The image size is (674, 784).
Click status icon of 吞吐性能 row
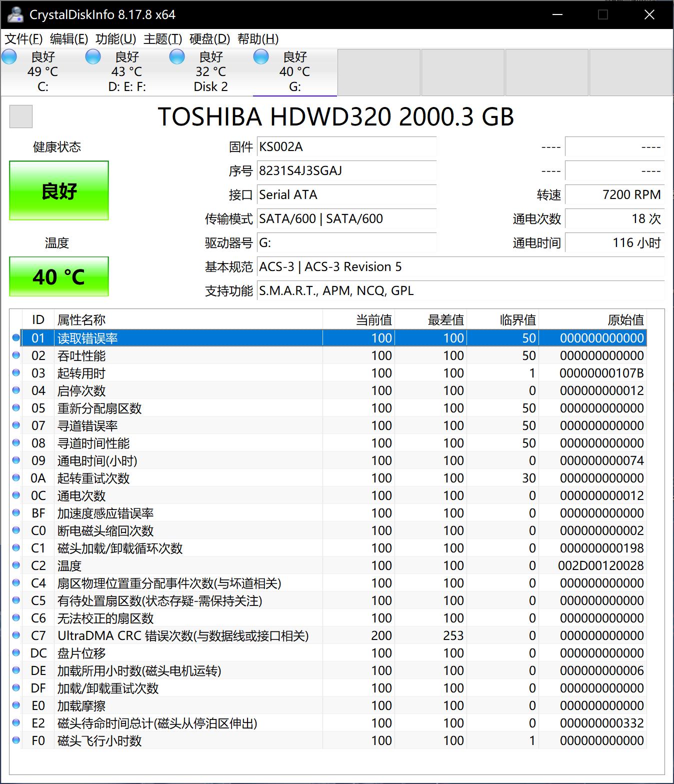tap(16, 355)
